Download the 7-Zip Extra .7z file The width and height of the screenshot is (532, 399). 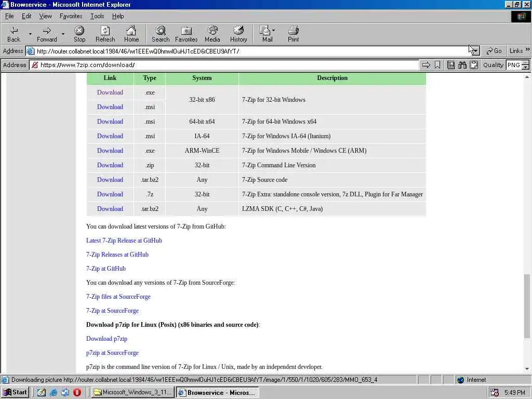[x=110, y=194]
